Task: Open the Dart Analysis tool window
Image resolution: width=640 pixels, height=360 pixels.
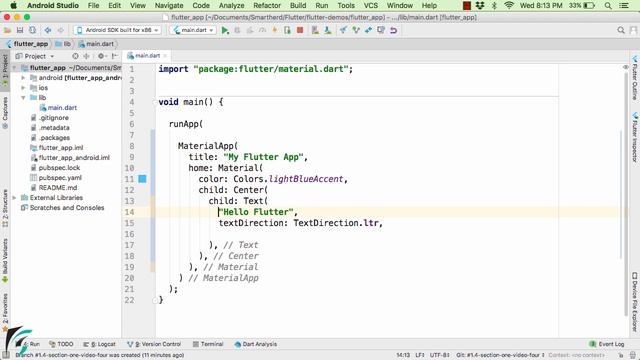Action: click(x=256, y=344)
